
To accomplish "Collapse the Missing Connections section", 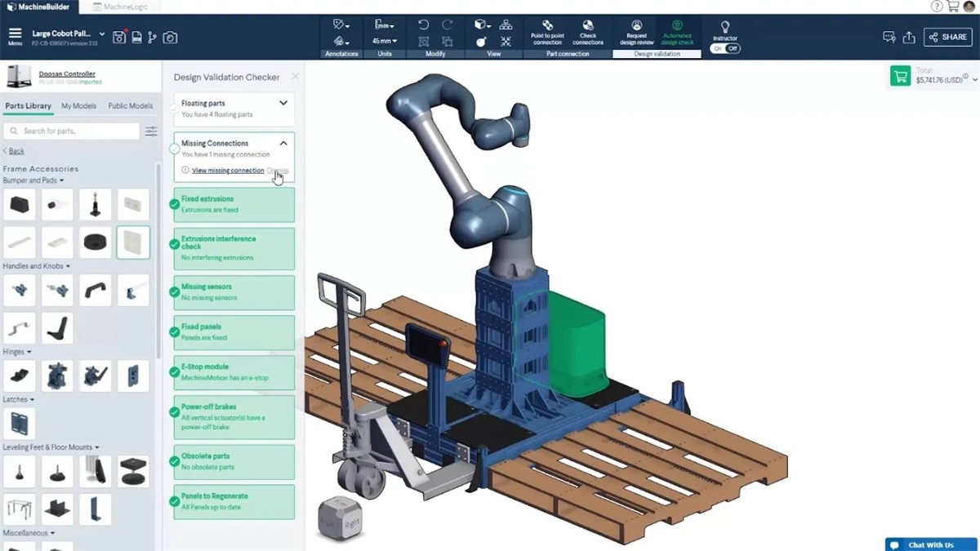I will (x=283, y=144).
